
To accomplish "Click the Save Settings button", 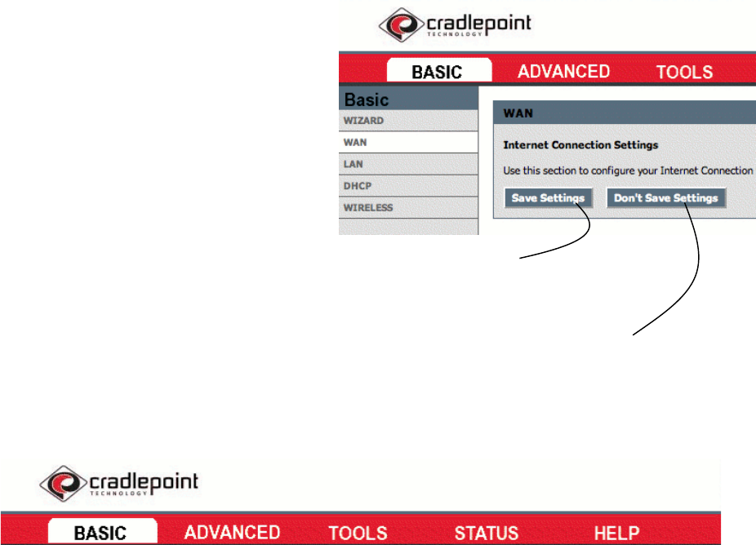I will coord(548,198).
